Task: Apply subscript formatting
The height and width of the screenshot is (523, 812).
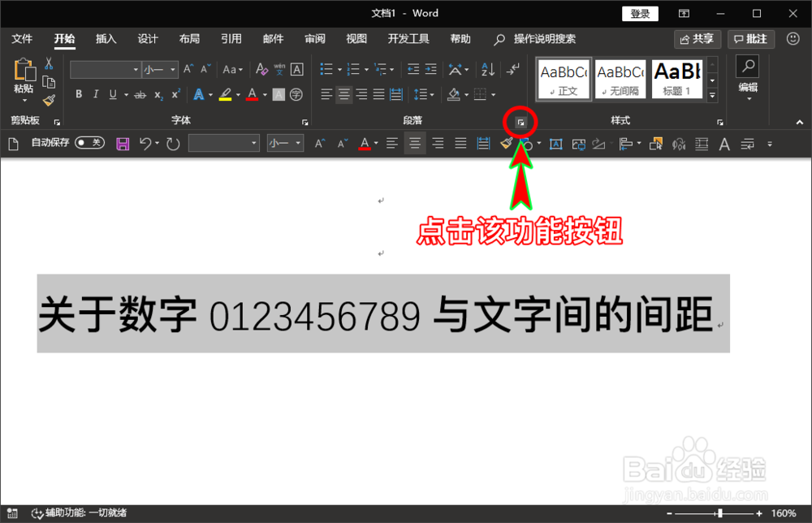Action: pos(158,94)
